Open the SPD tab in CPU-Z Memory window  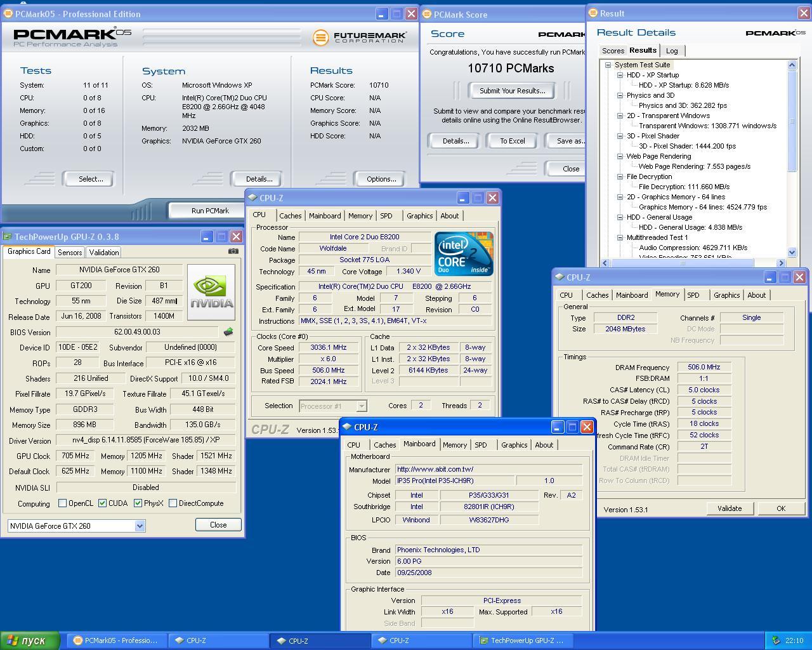(x=693, y=295)
